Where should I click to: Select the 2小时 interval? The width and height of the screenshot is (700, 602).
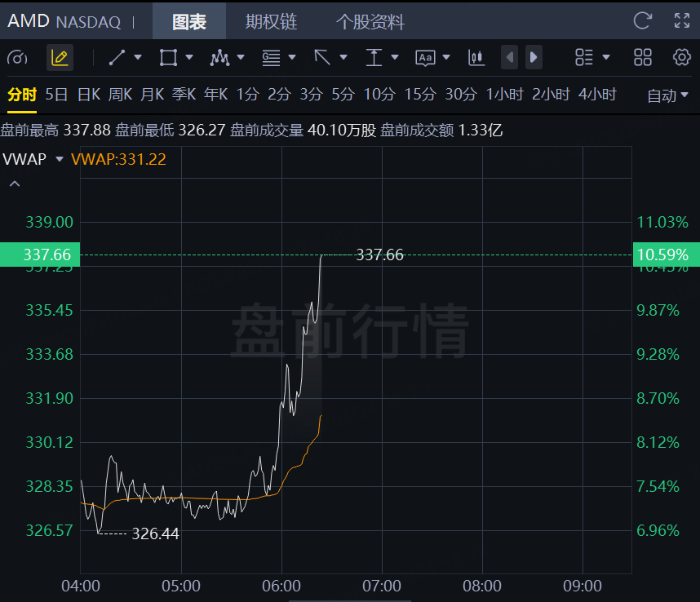[551, 95]
